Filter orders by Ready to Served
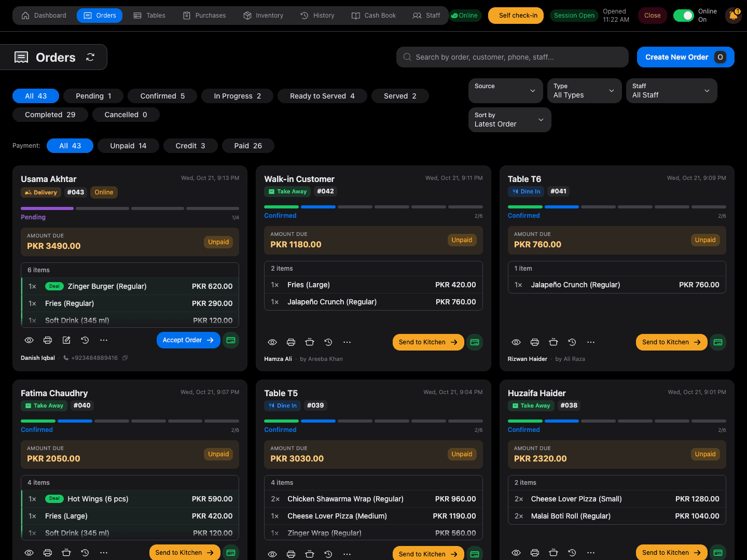This screenshot has height=560, width=747. [x=323, y=96]
